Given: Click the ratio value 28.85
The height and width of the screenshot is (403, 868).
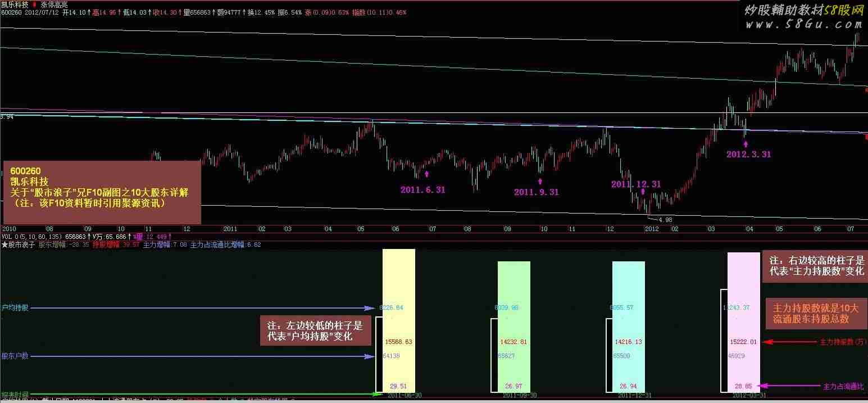Looking at the screenshot, I should pos(744,386).
